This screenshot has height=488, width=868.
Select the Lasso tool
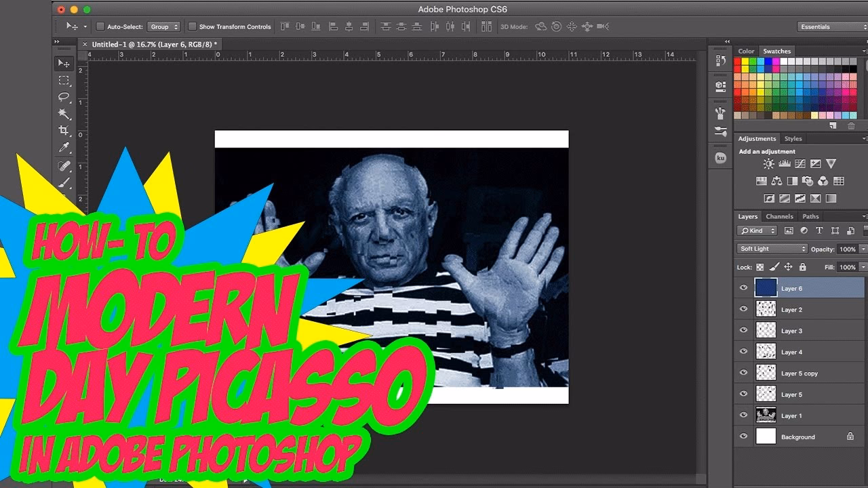point(64,96)
